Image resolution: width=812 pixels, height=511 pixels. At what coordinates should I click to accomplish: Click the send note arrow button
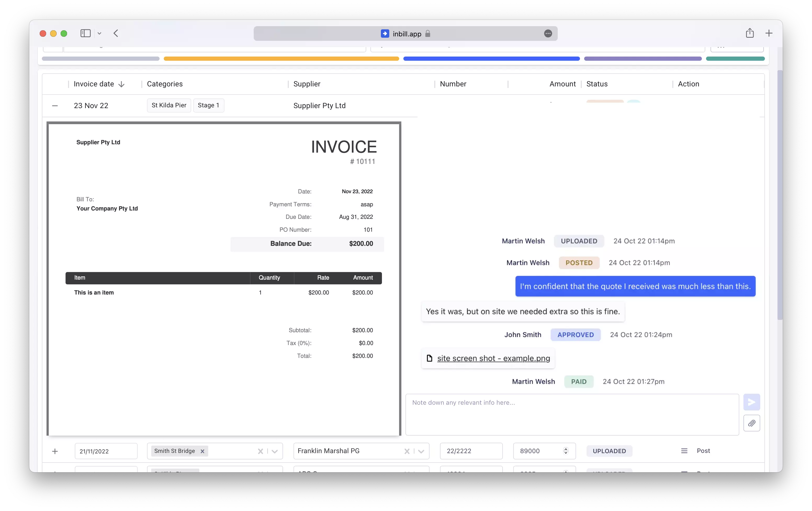coord(751,402)
